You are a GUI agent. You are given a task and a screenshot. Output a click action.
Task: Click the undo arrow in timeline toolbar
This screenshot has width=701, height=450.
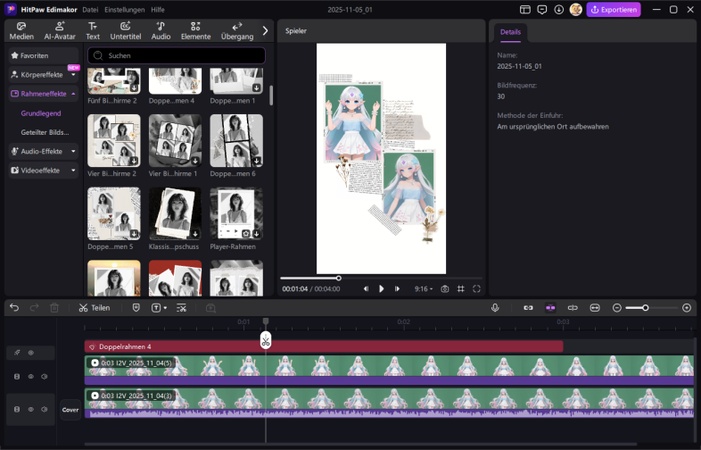(x=14, y=308)
